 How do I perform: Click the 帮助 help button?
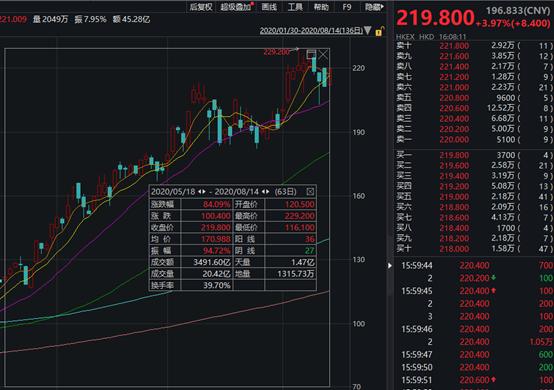[x=321, y=7]
